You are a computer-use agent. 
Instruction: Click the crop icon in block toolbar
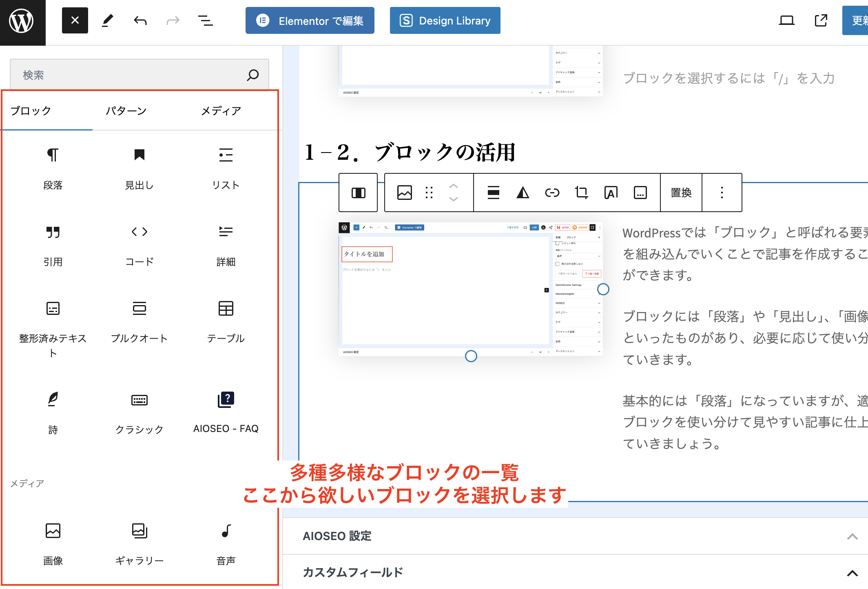(x=581, y=193)
